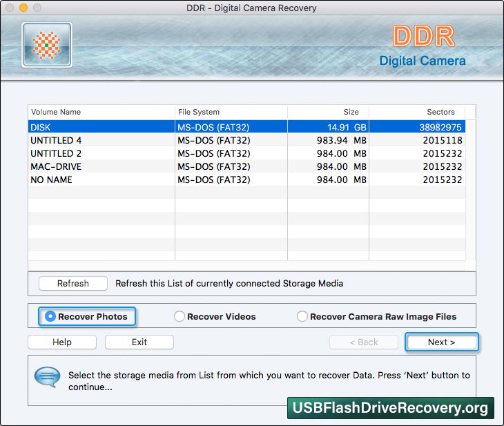Click the speech bubble hint icon
504x426 pixels.
47,377
